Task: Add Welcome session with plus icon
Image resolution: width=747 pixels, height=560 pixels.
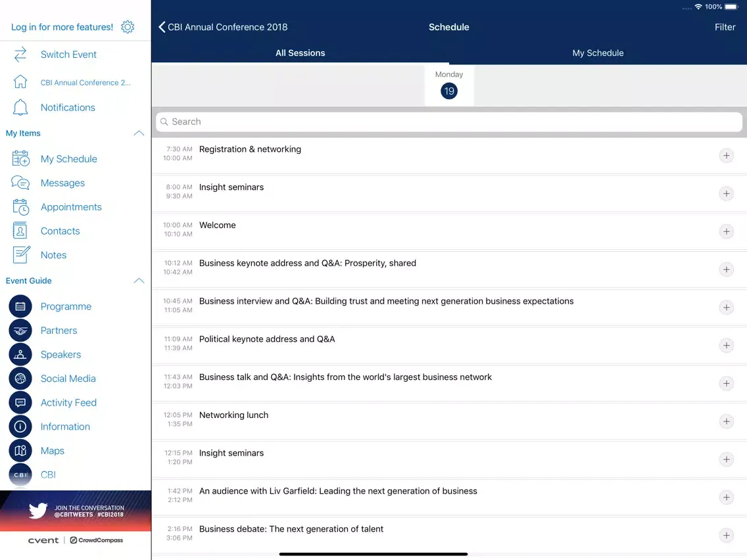Action: [x=726, y=231]
